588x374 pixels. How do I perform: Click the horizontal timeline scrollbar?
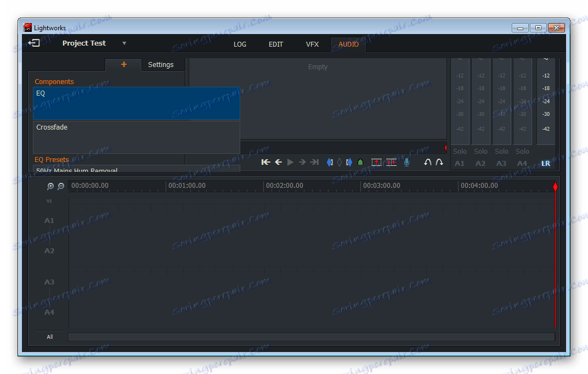point(311,337)
